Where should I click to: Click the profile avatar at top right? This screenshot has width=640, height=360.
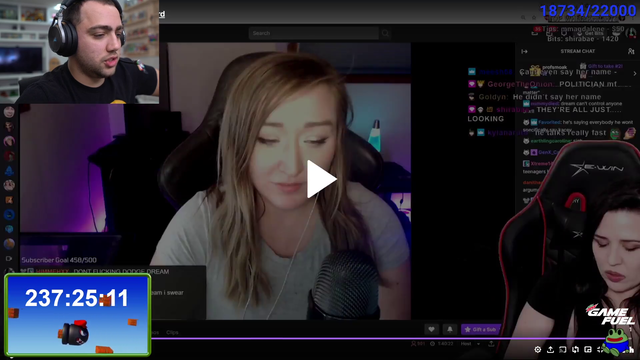(x=631, y=33)
